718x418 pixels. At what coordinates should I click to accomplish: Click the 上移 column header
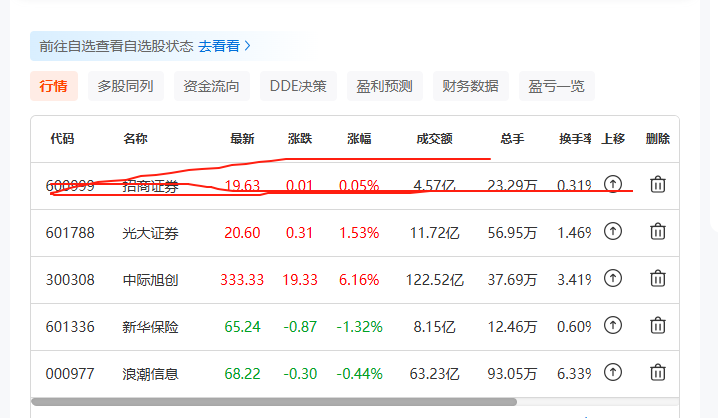click(613, 139)
